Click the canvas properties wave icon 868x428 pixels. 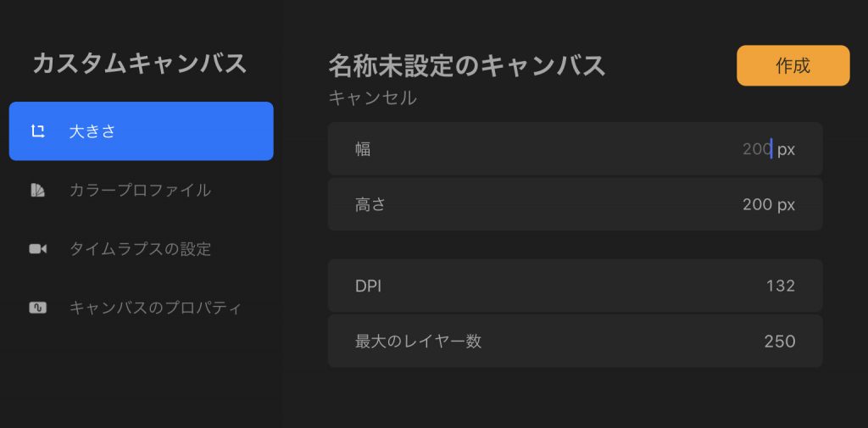coord(37,308)
